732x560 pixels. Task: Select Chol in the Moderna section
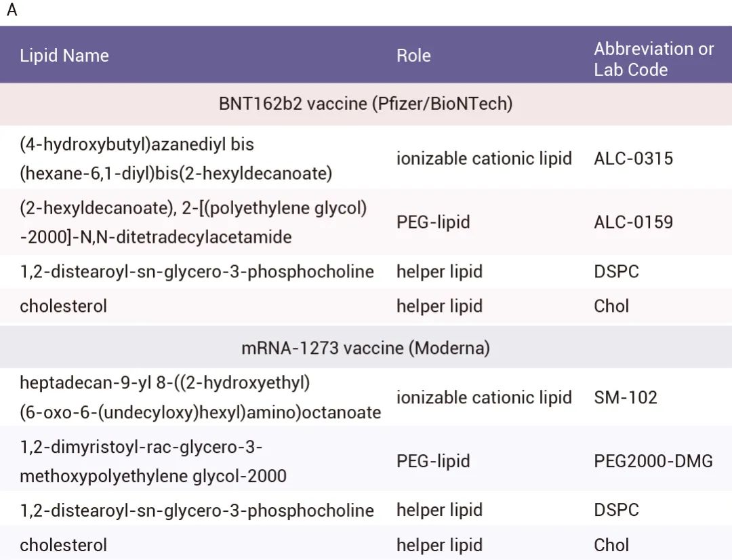pyautogui.click(x=611, y=545)
